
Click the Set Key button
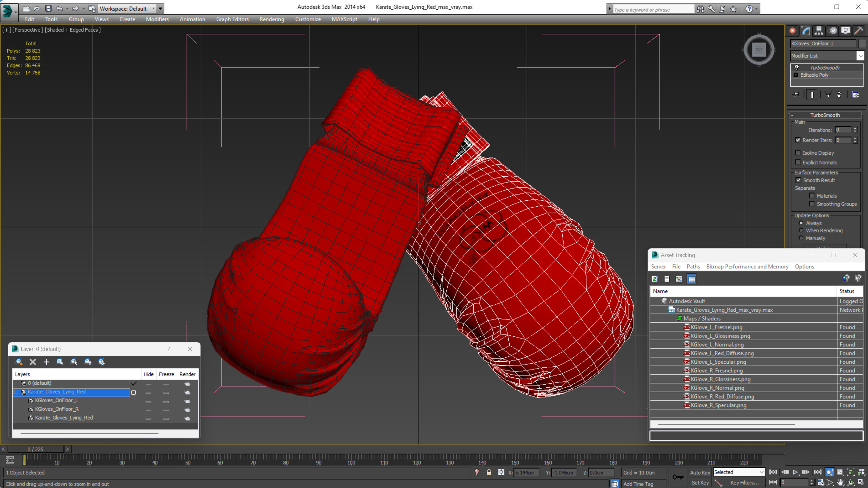pos(700,482)
